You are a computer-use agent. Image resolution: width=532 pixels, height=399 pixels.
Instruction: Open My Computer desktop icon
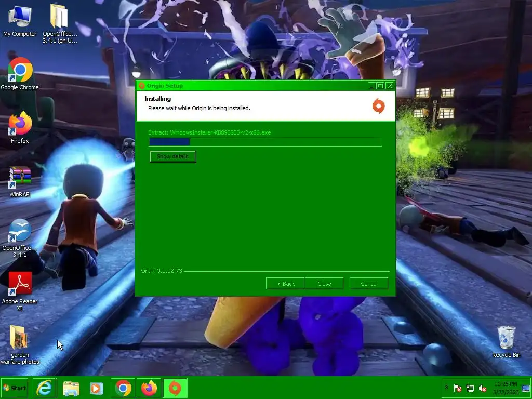tap(20, 21)
